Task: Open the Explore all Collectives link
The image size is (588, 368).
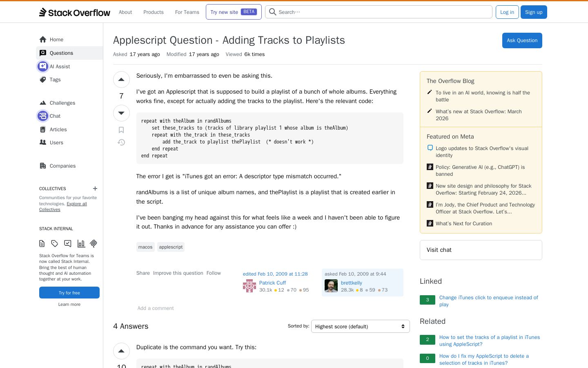Action: [63, 206]
